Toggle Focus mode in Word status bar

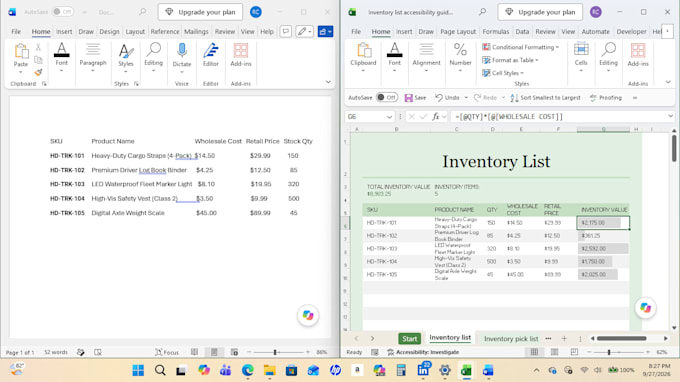[x=167, y=352]
